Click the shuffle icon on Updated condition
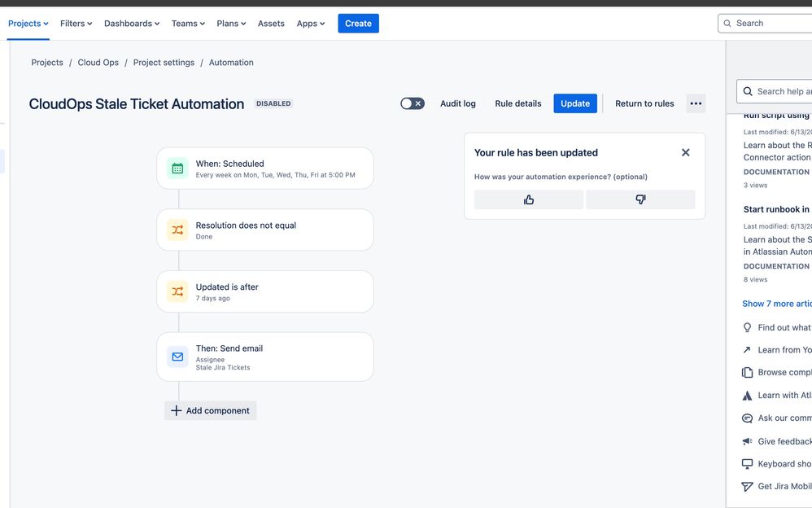812x508 pixels. click(177, 291)
